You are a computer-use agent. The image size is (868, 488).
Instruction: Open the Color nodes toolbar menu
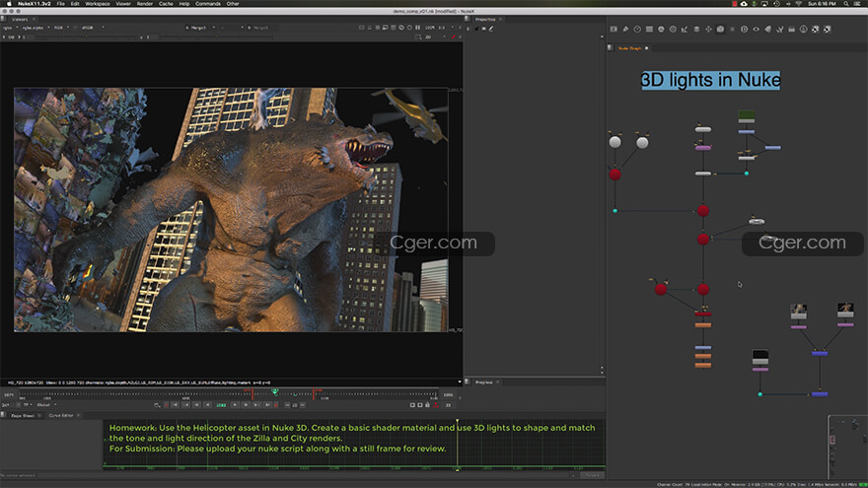click(661, 30)
